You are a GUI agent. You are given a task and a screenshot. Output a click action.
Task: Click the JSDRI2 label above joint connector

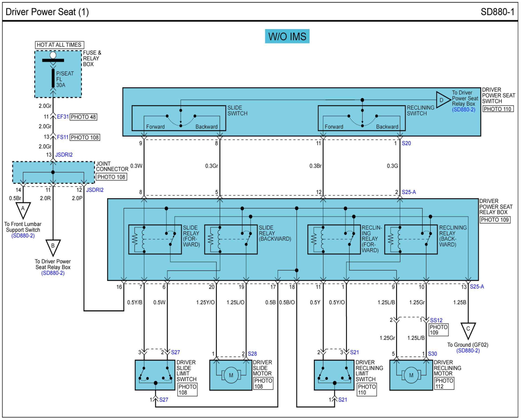[x=64, y=155]
